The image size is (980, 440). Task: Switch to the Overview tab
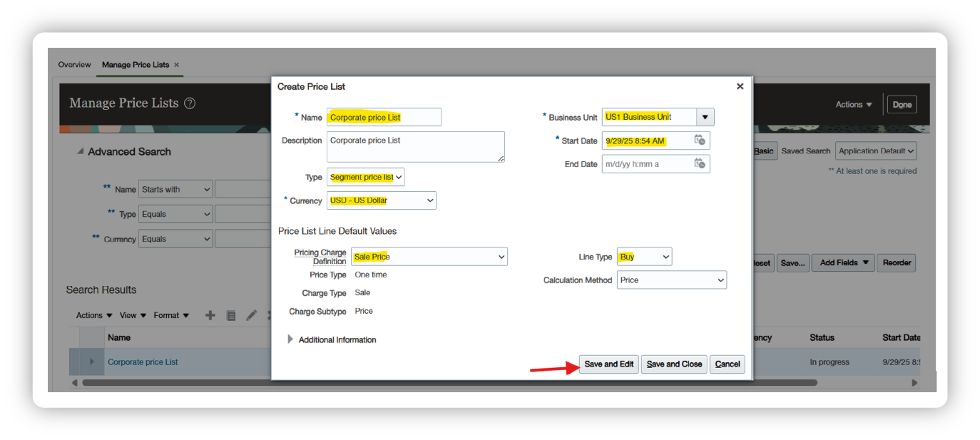pyautogui.click(x=75, y=65)
